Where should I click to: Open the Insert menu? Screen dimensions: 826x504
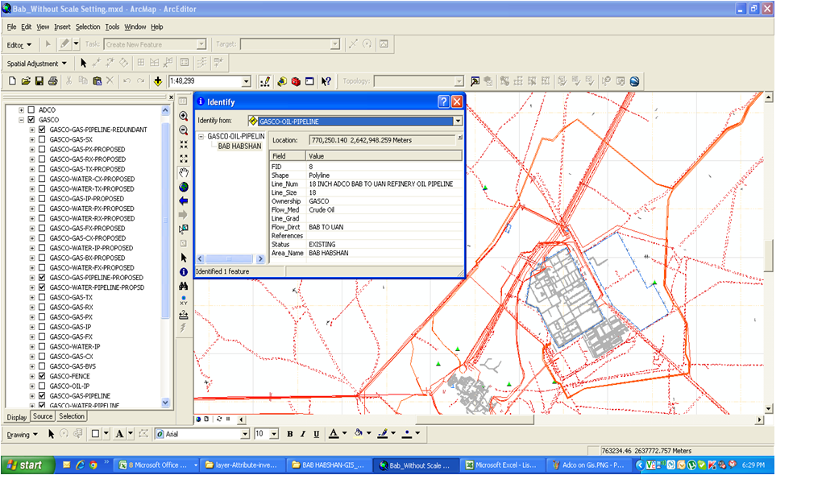coord(62,27)
